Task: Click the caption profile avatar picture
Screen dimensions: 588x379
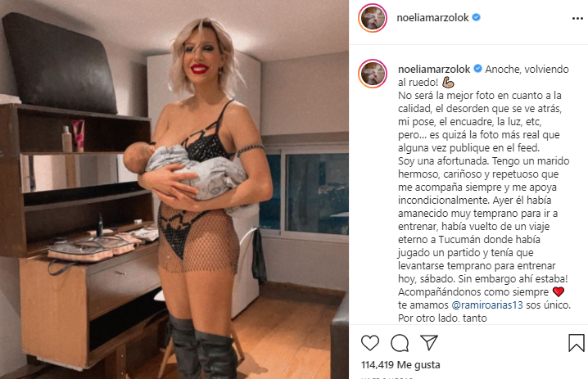Action: pos(373,74)
